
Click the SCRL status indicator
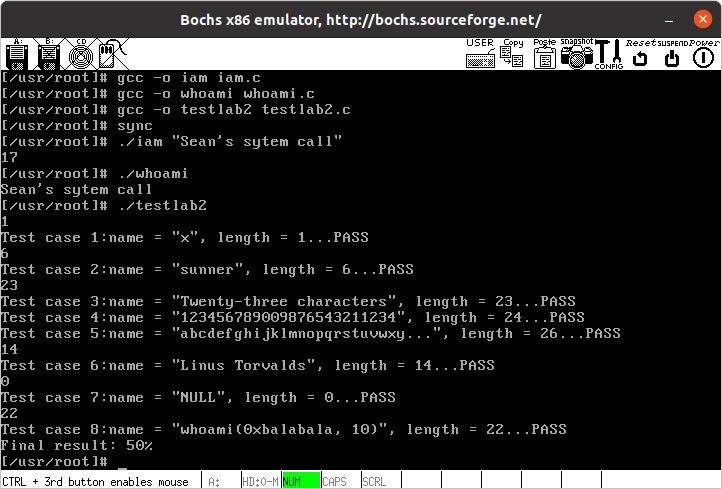[x=374, y=482]
